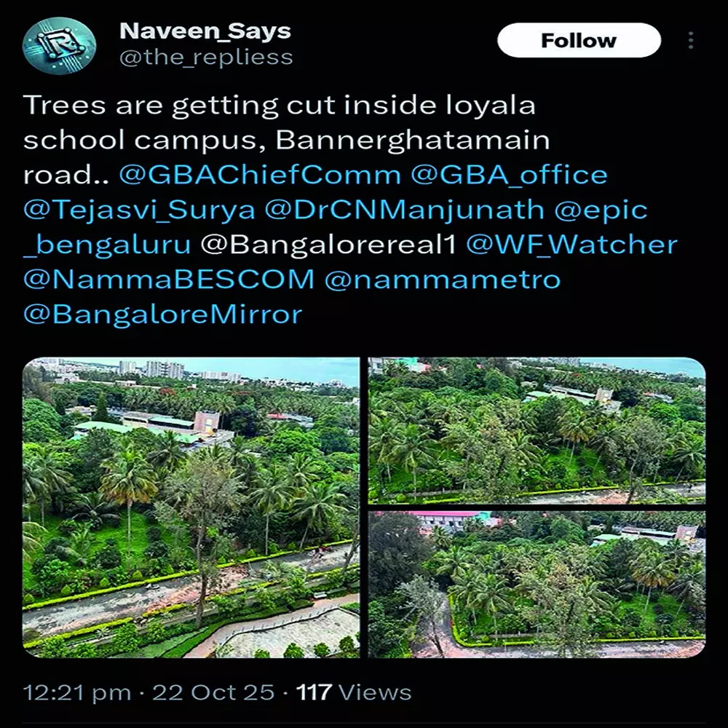Open the _bengaluru mention link
728x728 pixels.
point(107,245)
